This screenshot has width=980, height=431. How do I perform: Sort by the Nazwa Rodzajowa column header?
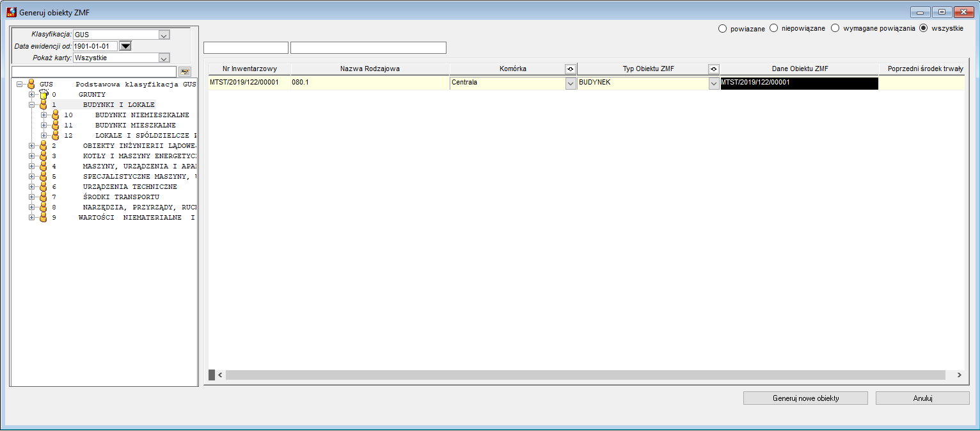pyautogui.click(x=370, y=69)
